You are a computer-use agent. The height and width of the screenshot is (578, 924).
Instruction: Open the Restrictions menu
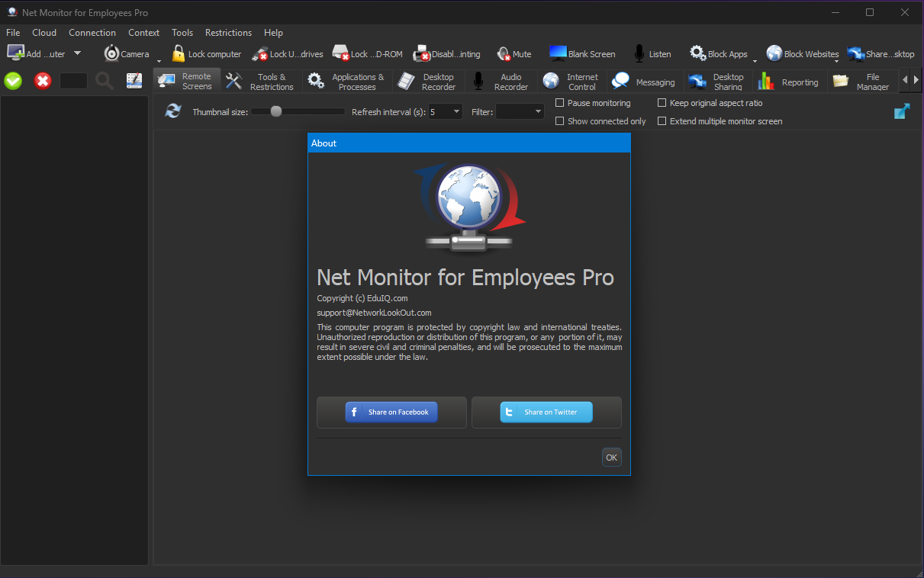[228, 33]
